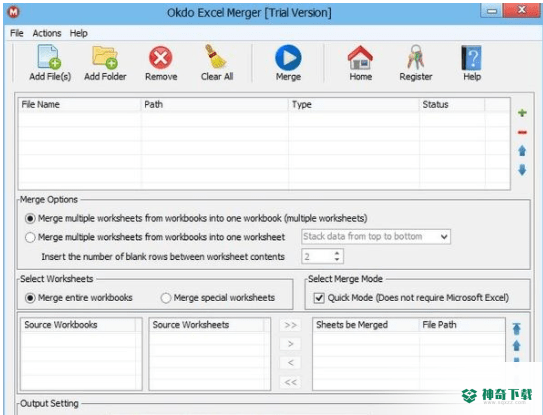Viewport: 543px width, 415px height.
Task: Minimize the Okdo Excel Merger window
Action: click(x=491, y=11)
